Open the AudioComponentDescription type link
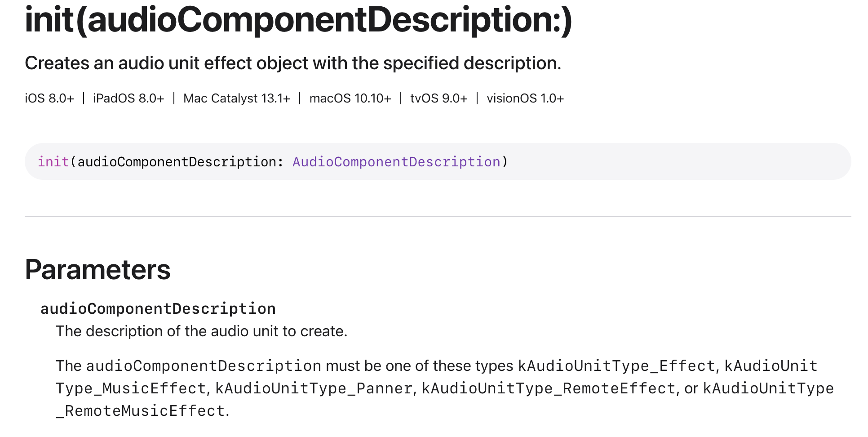 (x=396, y=162)
